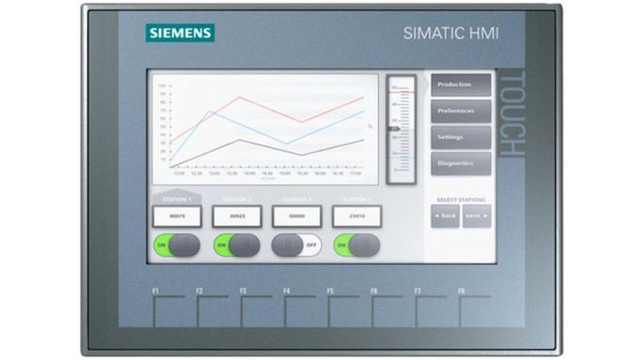
Task: Click the back station button
Action: tap(445, 216)
